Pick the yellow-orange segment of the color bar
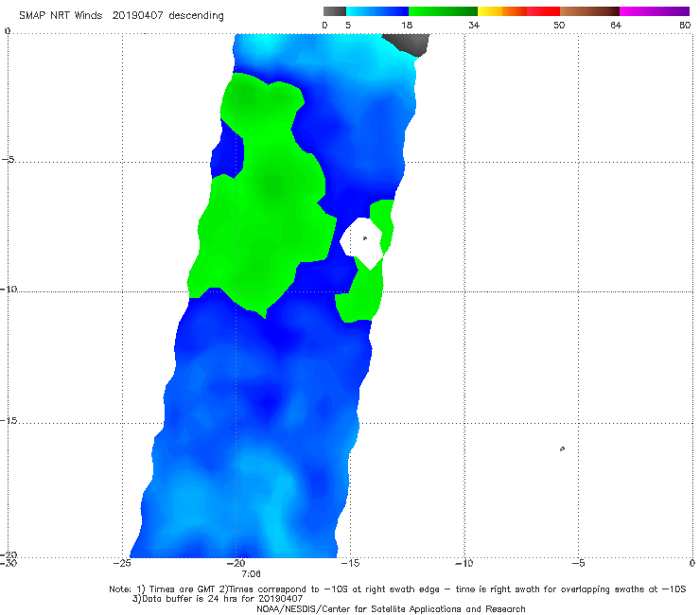The width and height of the screenshot is (700, 615). pos(502,11)
